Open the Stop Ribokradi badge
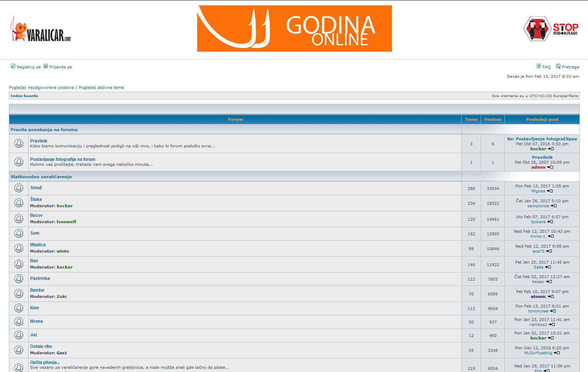Viewport: 588px width, 372px height. click(550, 29)
